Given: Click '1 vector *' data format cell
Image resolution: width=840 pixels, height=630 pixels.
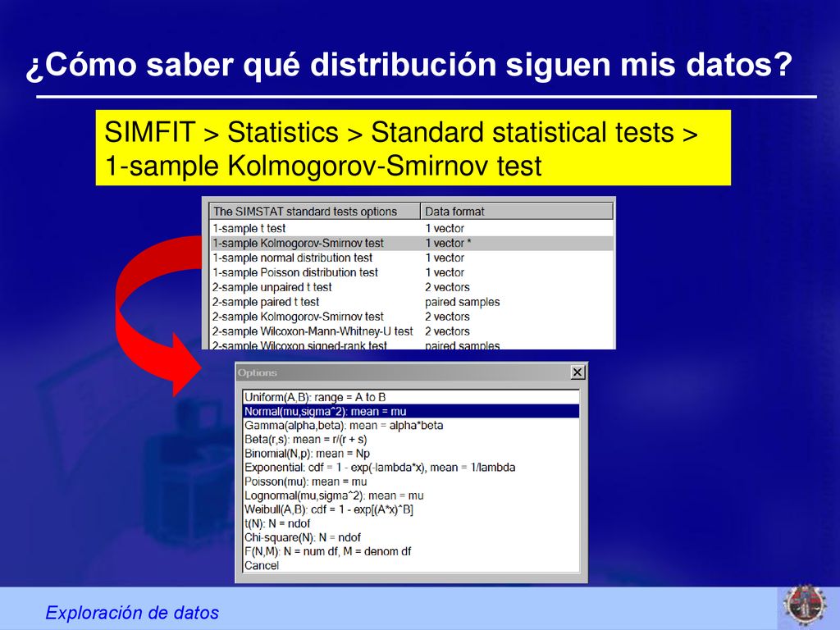Looking at the screenshot, I should (449, 243).
